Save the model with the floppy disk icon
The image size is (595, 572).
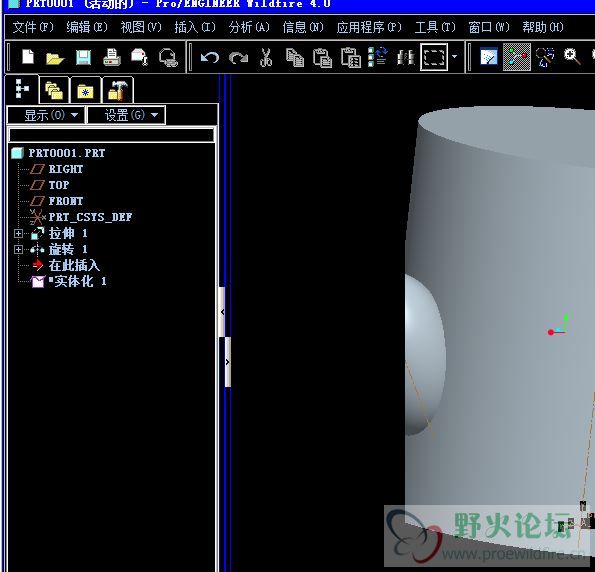point(83,58)
